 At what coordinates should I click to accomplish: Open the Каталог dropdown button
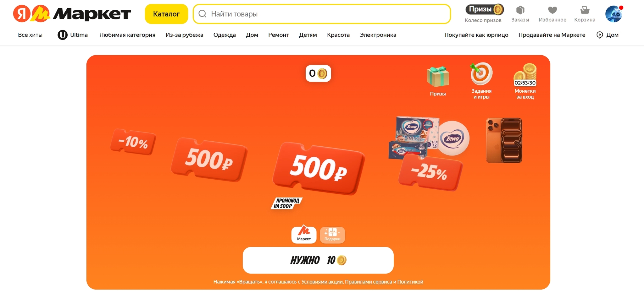pos(166,14)
